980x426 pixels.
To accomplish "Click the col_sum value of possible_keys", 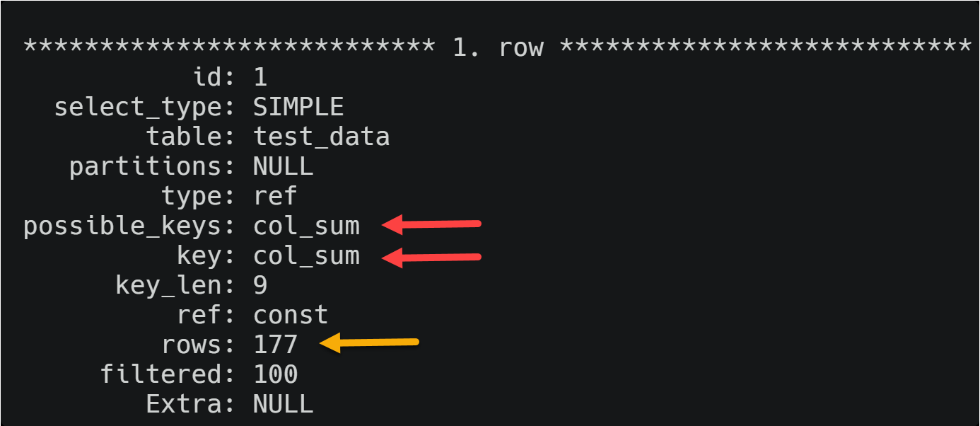I will (306, 226).
